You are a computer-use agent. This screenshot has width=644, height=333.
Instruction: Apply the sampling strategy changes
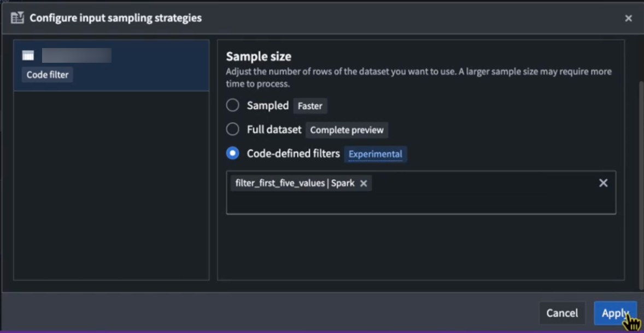pyautogui.click(x=616, y=313)
